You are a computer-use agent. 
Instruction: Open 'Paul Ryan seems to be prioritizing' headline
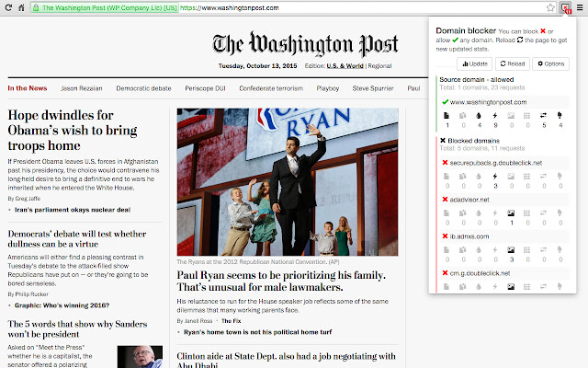tap(281, 281)
